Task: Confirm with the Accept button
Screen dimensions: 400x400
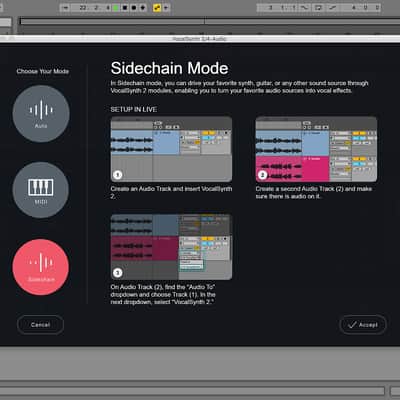Action: click(363, 325)
